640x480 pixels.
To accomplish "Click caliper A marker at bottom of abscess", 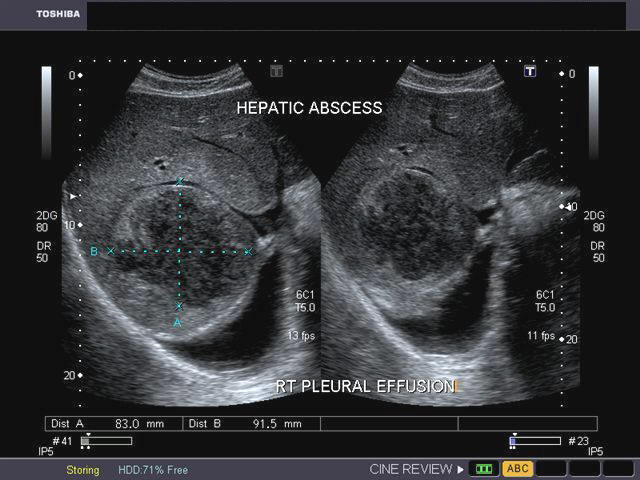I will (x=179, y=306).
